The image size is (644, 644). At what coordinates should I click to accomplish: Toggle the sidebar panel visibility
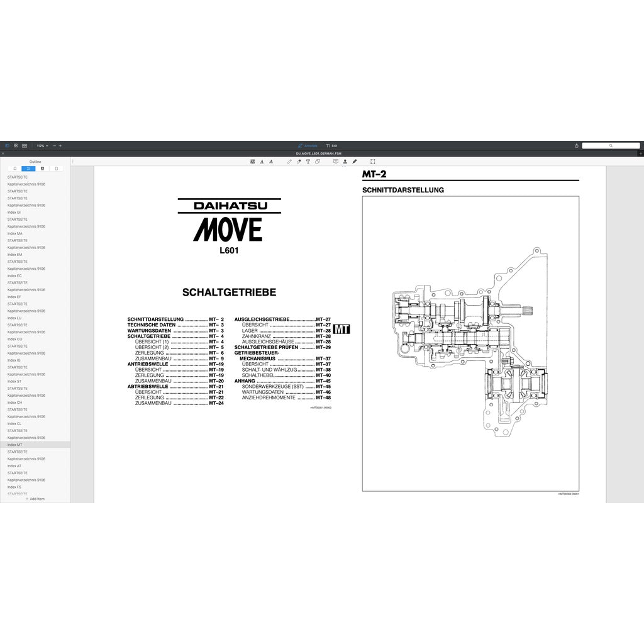[7, 146]
